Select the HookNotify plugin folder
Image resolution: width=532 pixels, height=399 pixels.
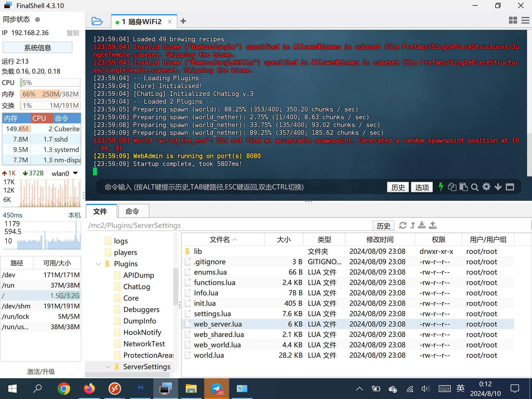click(142, 332)
